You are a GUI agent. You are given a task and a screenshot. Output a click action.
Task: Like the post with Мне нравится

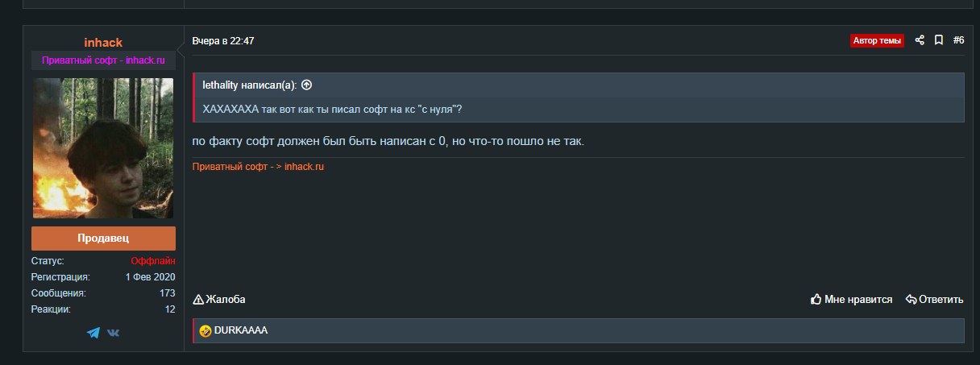[x=851, y=300]
